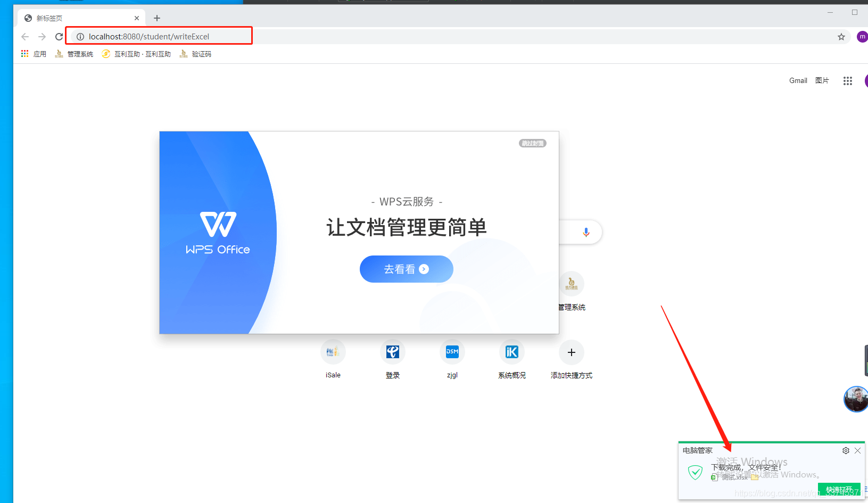
Task: Open the 系统概况 shortcut tile
Action: click(x=512, y=359)
